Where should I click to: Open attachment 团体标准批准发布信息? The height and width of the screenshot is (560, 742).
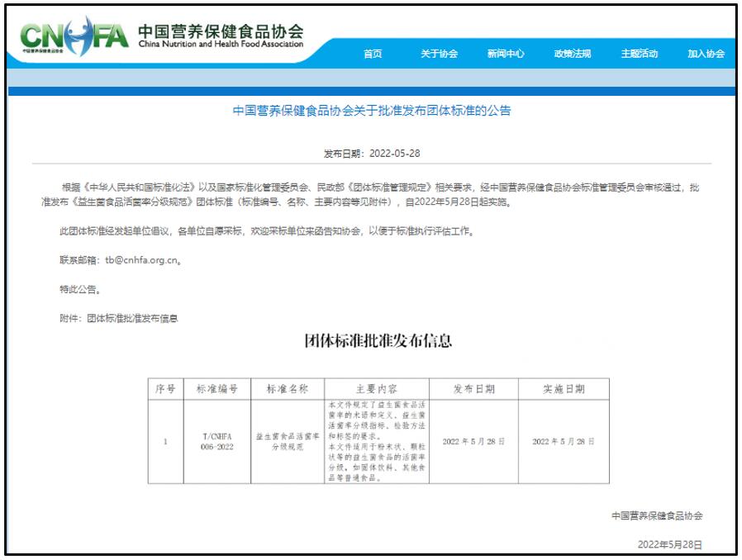[132, 318]
